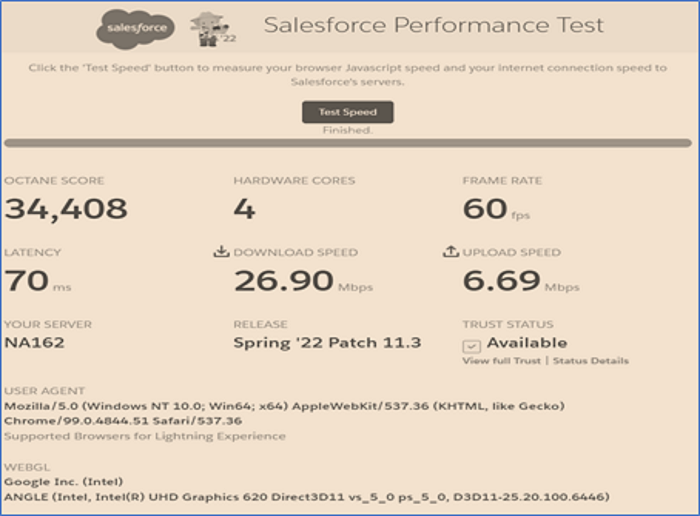Click the frame rate value 60 fps
Viewport: 700px width, 516px height.
(x=496, y=209)
